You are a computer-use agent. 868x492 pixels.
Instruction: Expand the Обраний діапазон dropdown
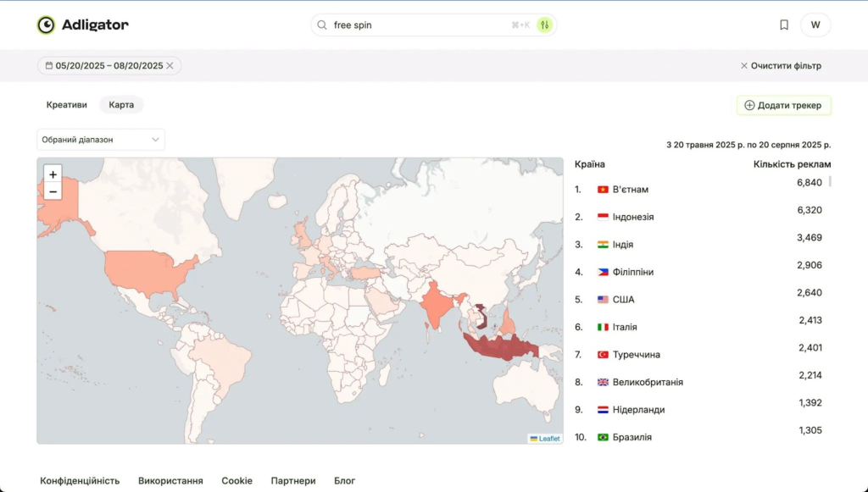pos(101,140)
